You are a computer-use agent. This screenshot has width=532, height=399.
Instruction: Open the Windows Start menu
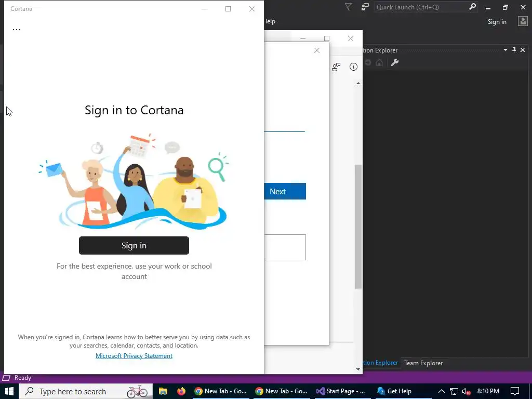tap(9, 391)
